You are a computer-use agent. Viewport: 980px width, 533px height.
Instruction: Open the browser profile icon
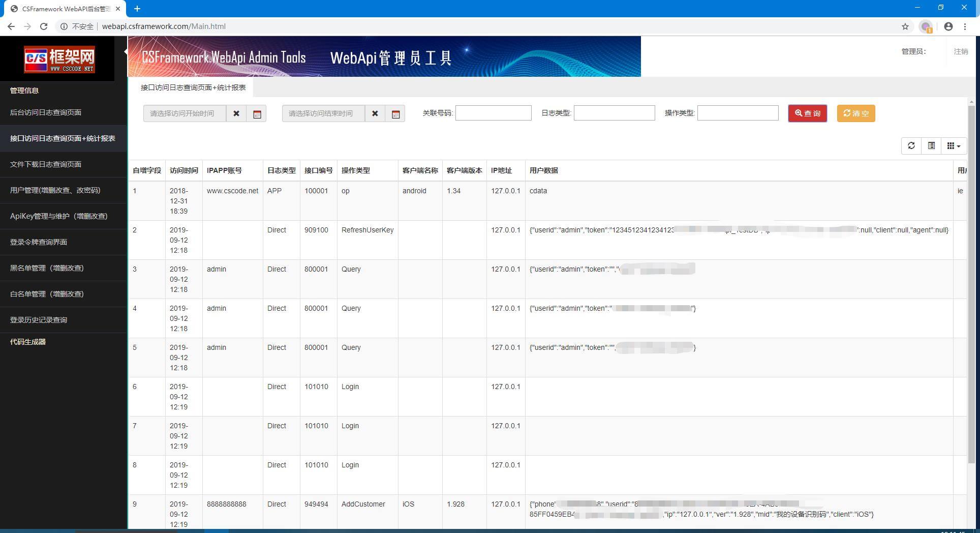click(x=948, y=26)
